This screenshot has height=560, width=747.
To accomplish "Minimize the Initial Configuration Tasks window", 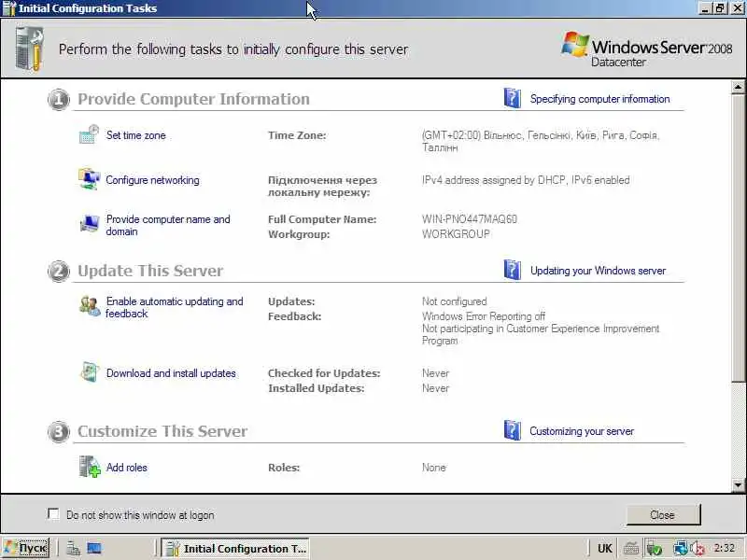I will click(x=706, y=8).
